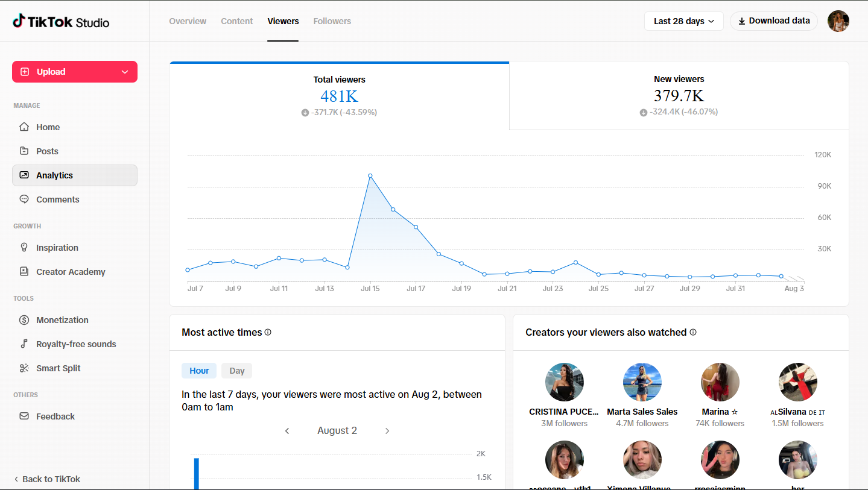Expand the Last 28 days dropdown
The width and height of the screenshot is (868, 490).
pos(684,21)
